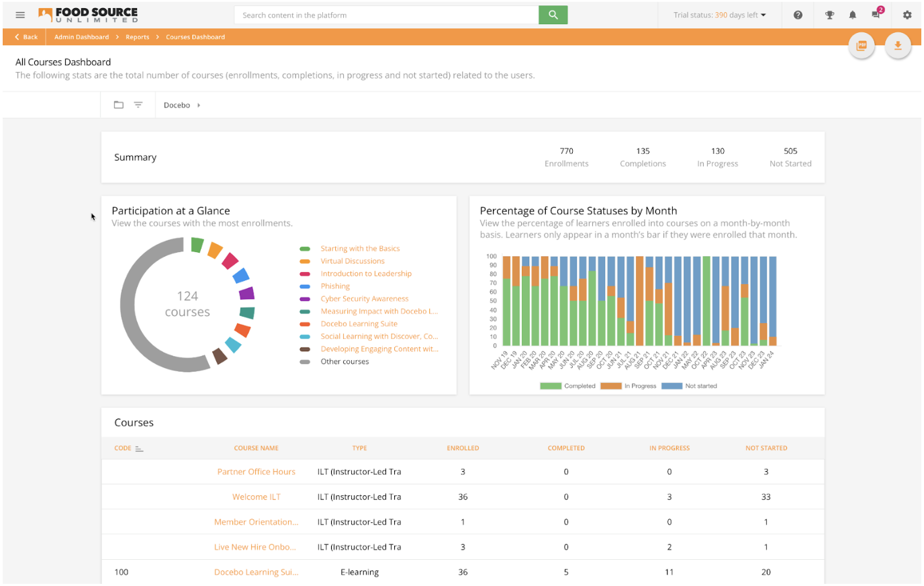Open the gamification trophy icon
This screenshot has width=924, height=586.
tap(829, 15)
